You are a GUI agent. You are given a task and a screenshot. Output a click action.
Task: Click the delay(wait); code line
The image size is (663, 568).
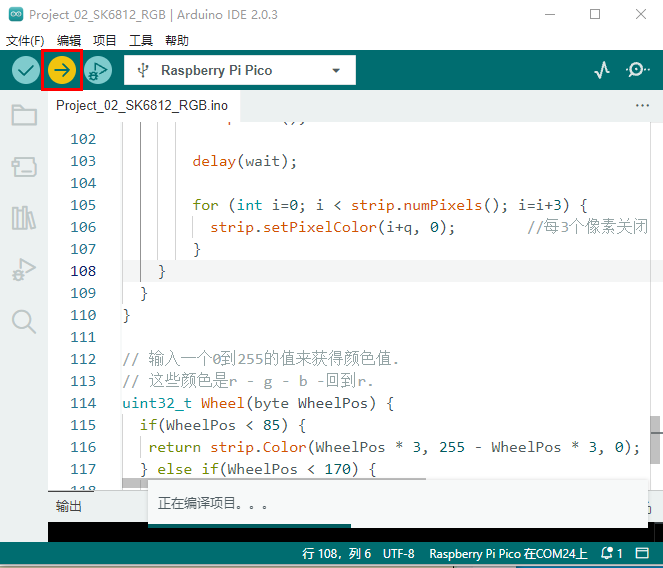click(x=244, y=161)
